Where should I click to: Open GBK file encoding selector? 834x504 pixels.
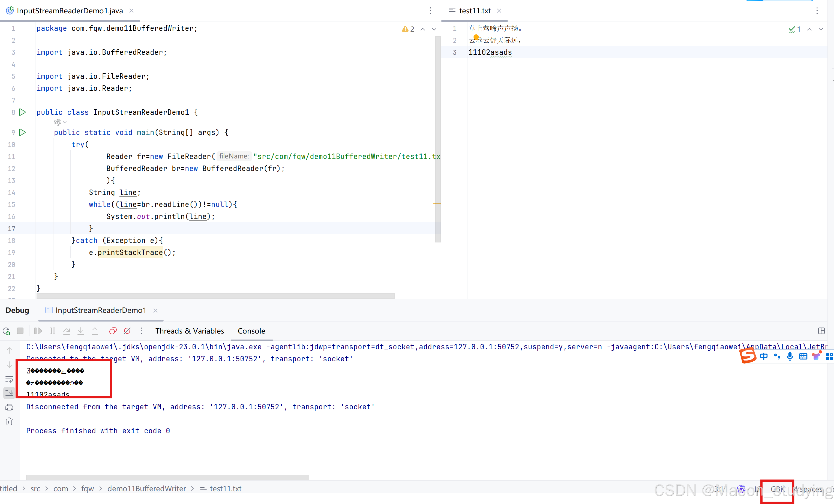(777, 489)
